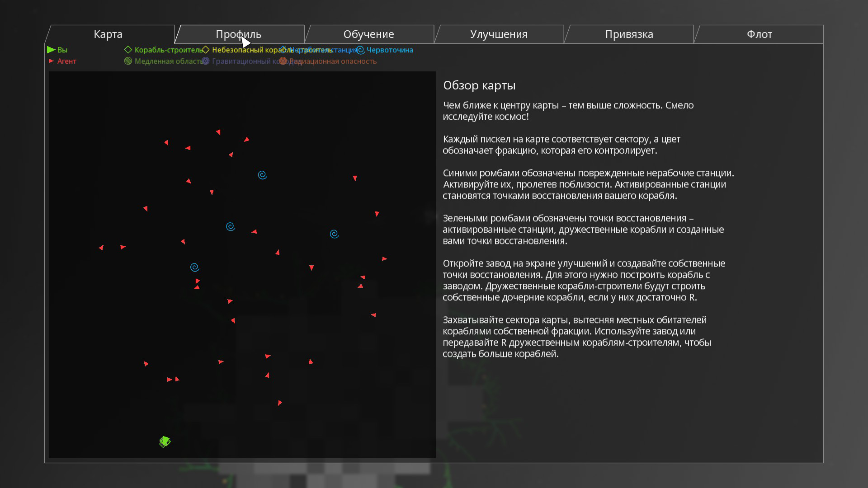868x488 pixels.
Task: Click the red Агент legend icon
Action: point(51,61)
